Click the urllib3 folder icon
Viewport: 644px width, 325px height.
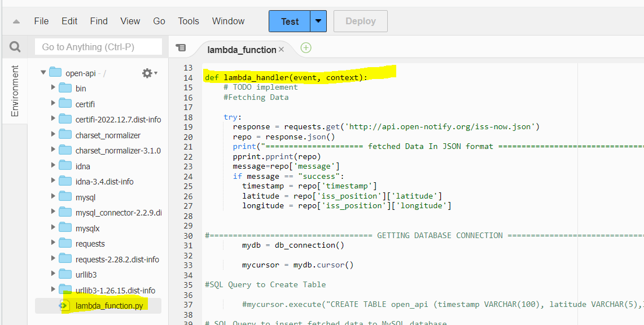pyautogui.click(x=65, y=275)
